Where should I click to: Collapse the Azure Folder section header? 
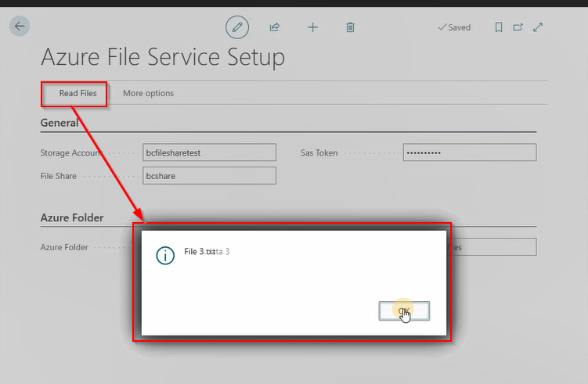pos(72,217)
